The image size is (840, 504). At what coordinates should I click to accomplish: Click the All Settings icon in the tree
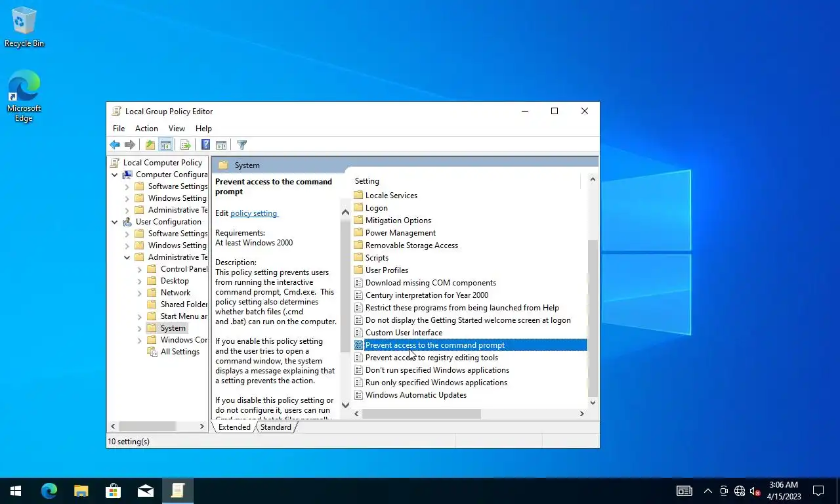[x=152, y=352]
